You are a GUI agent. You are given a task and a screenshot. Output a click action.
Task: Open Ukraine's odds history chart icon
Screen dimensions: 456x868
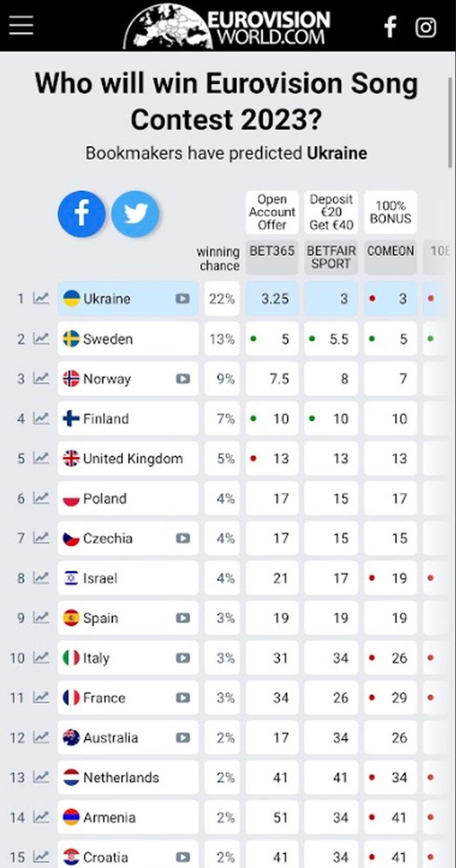pos(41,298)
